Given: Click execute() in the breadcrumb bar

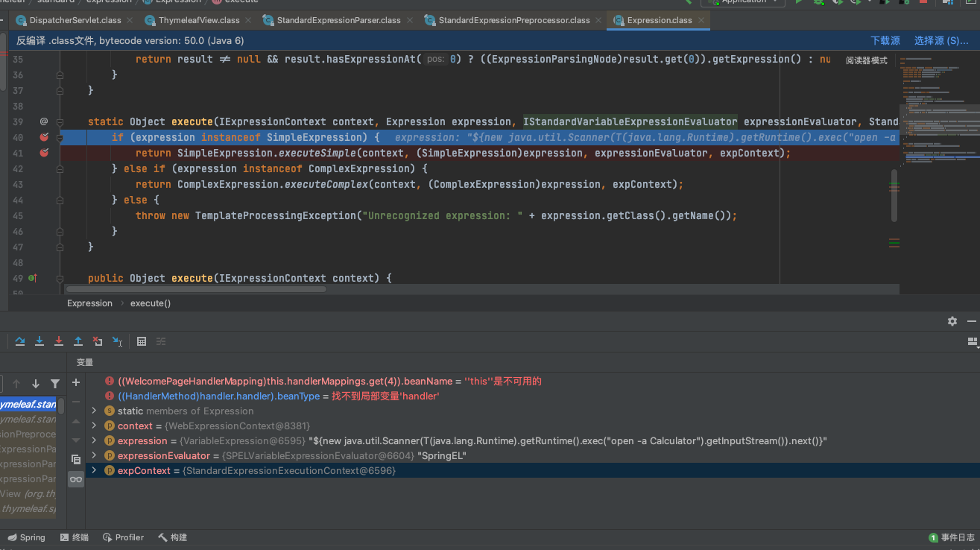Looking at the screenshot, I should tap(151, 303).
